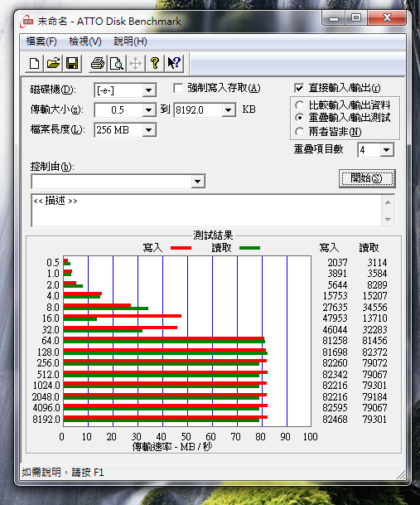Click the green 讀取 legend swatch

coord(249,248)
